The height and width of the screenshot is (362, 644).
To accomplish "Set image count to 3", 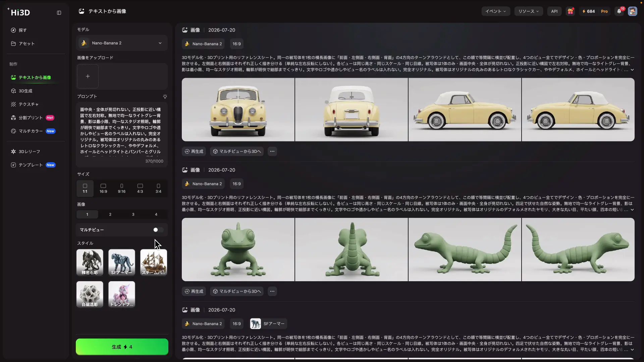I will pyautogui.click(x=133, y=215).
